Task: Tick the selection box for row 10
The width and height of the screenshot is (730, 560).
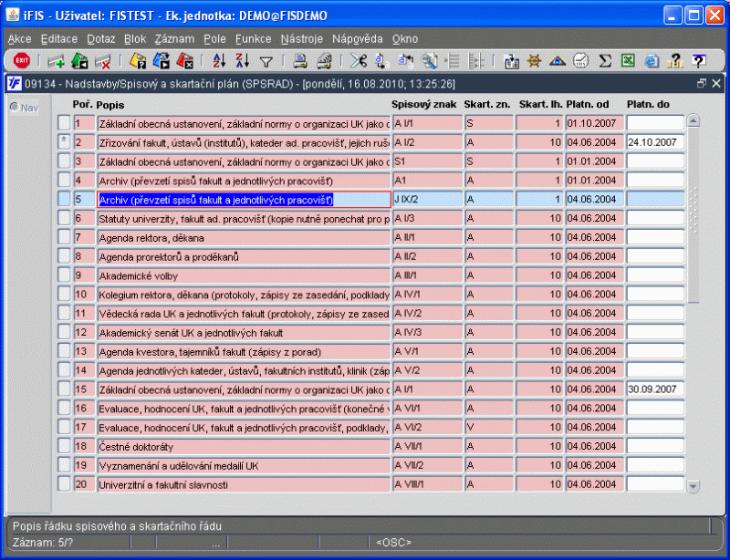Action: point(64,294)
